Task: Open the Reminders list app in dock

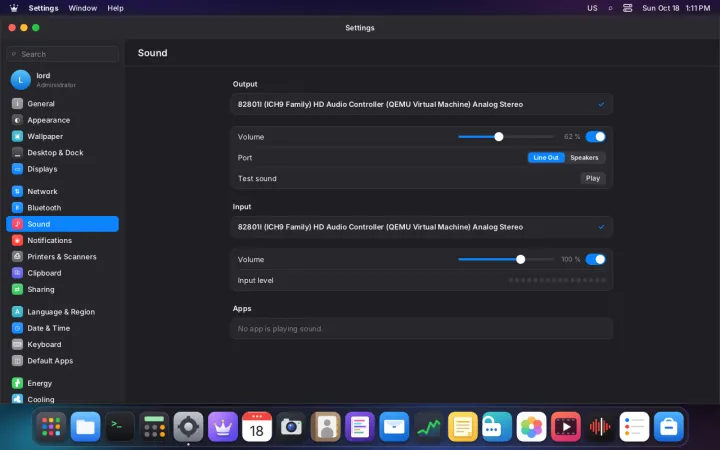Action: pos(634,427)
